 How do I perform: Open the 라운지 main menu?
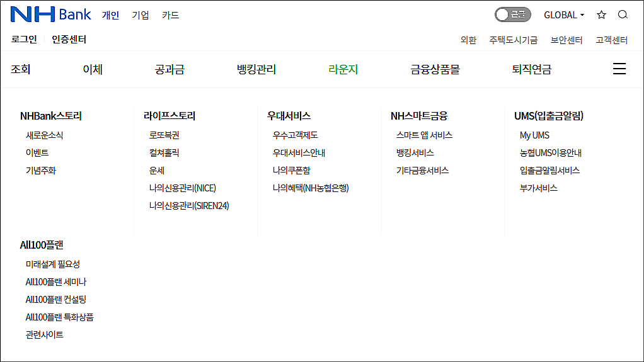[343, 69]
